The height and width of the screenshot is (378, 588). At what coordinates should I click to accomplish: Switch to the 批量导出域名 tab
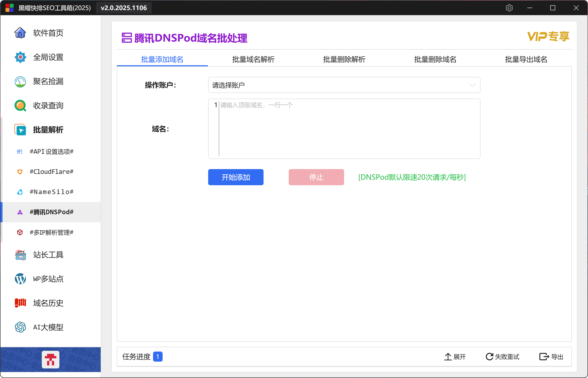click(526, 59)
